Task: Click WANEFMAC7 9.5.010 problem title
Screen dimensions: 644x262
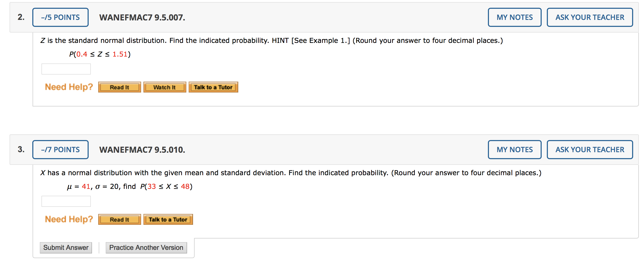Action: pos(142,150)
